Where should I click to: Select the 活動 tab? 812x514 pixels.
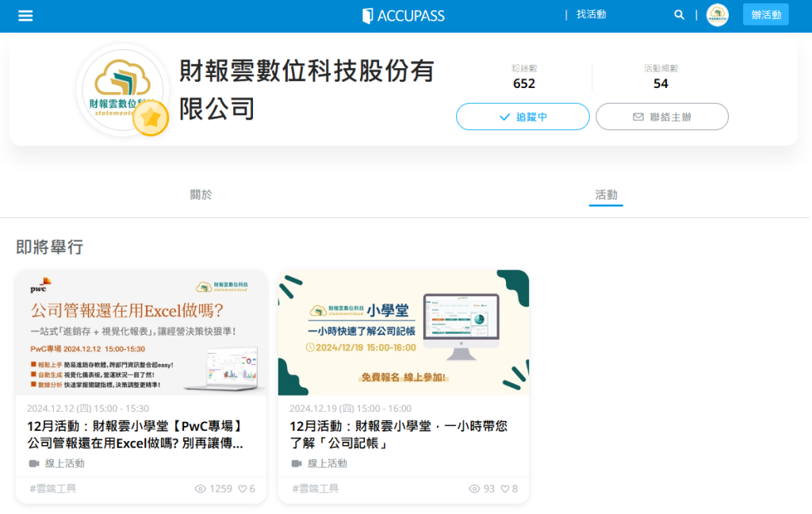606,195
